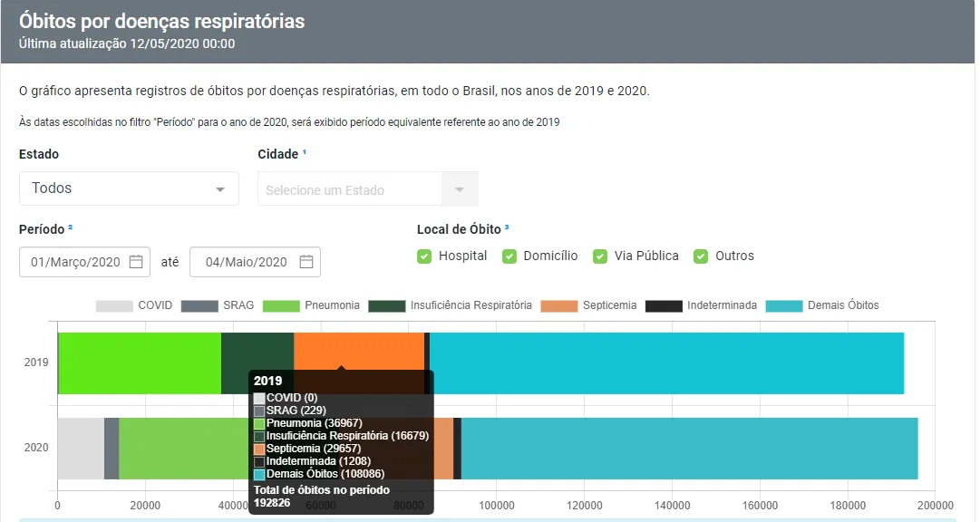The width and height of the screenshot is (980, 522).
Task: Uncheck the Via Pública checkbox
Action: [600, 256]
